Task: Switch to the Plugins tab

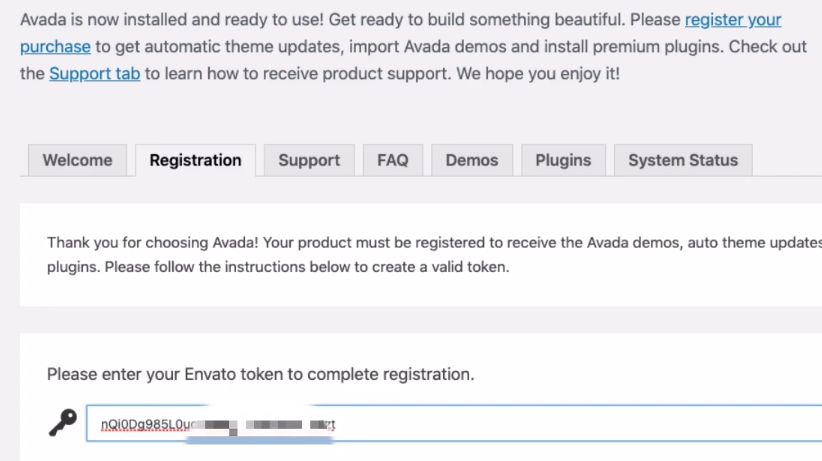Action: click(x=563, y=160)
